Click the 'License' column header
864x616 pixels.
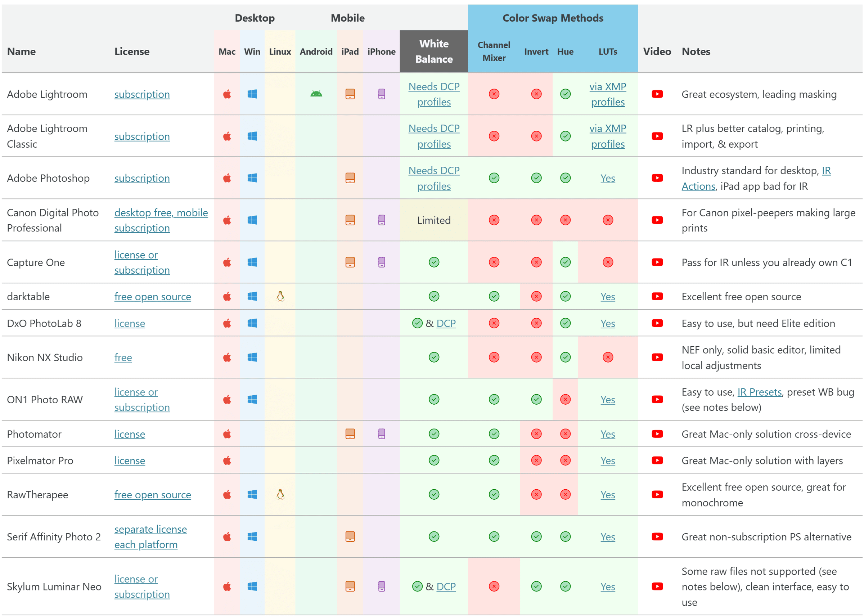(132, 51)
